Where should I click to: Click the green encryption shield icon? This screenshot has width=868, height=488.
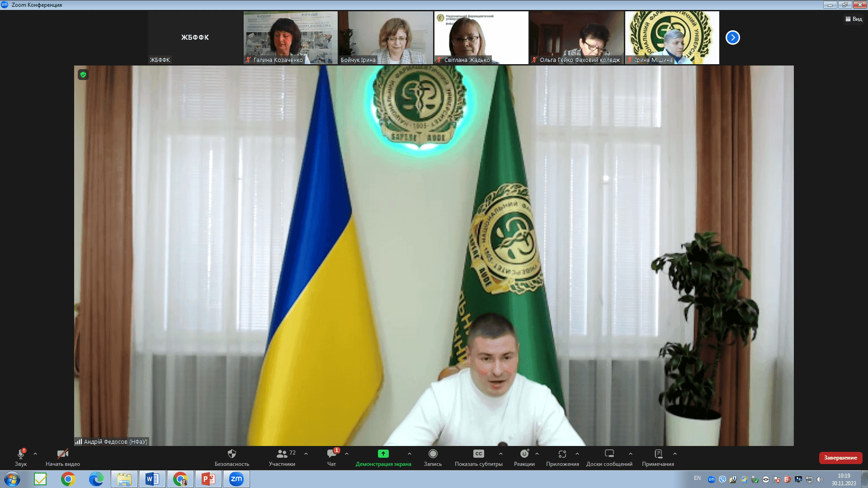(x=83, y=75)
